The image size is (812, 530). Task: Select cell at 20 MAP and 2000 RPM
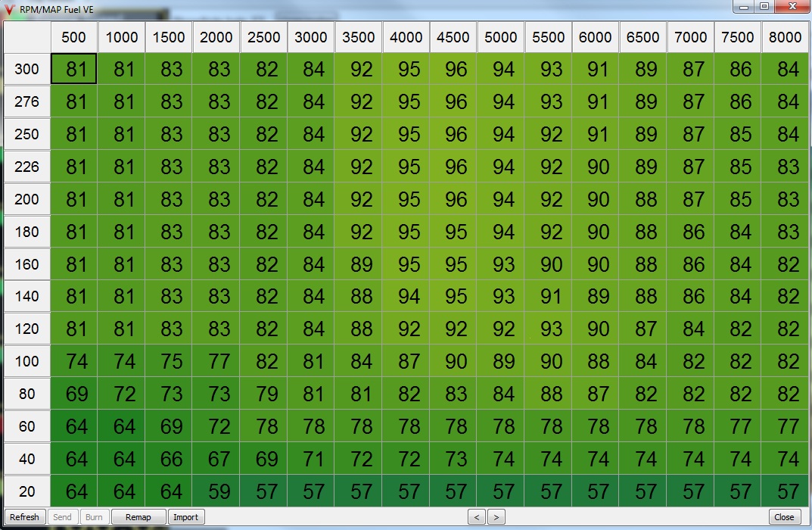[216, 491]
